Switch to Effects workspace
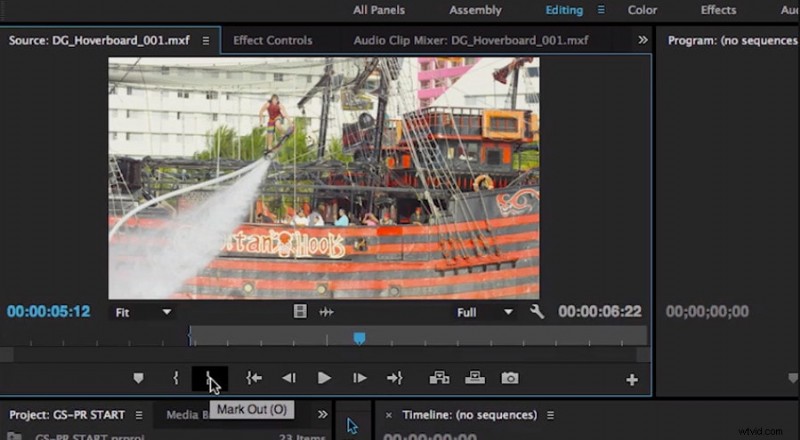Screen dimensions: 800x440 click(x=718, y=10)
